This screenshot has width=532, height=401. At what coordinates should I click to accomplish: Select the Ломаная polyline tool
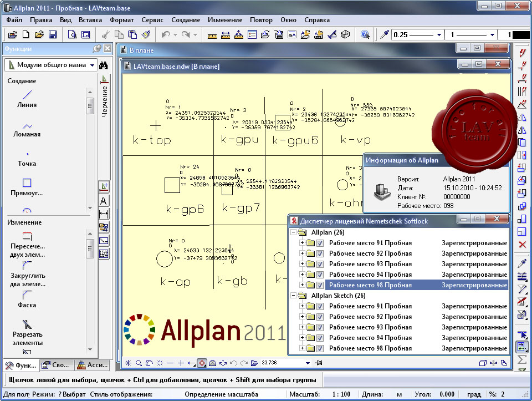pos(27,130)
